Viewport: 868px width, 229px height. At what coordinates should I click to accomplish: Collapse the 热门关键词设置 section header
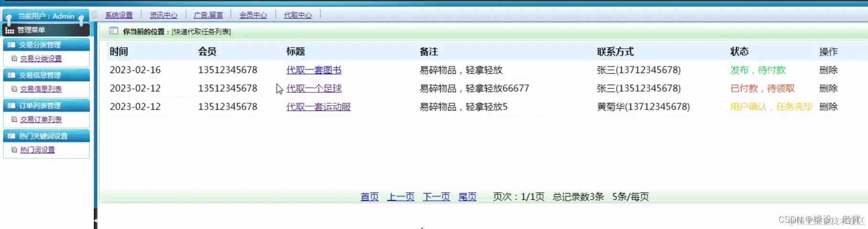(46, 136)
